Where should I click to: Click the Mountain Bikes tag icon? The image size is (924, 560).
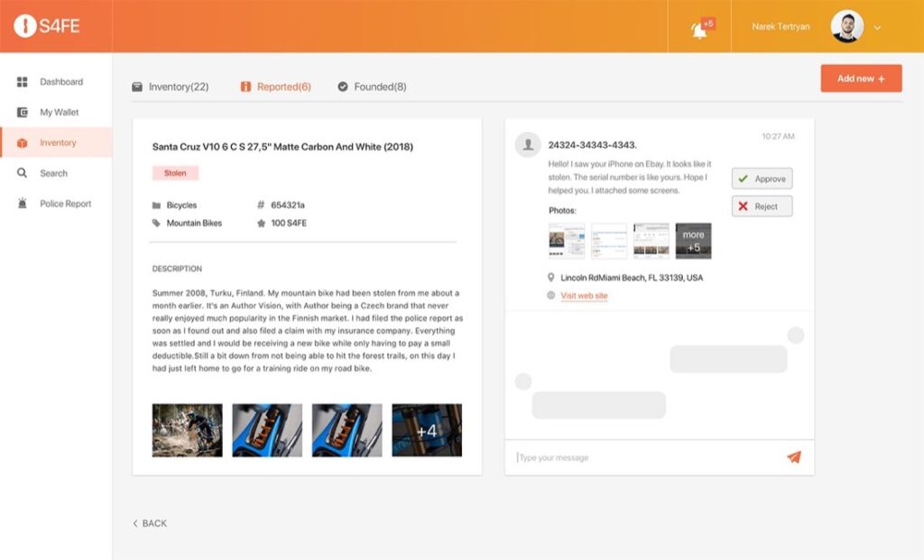[156, 223]
